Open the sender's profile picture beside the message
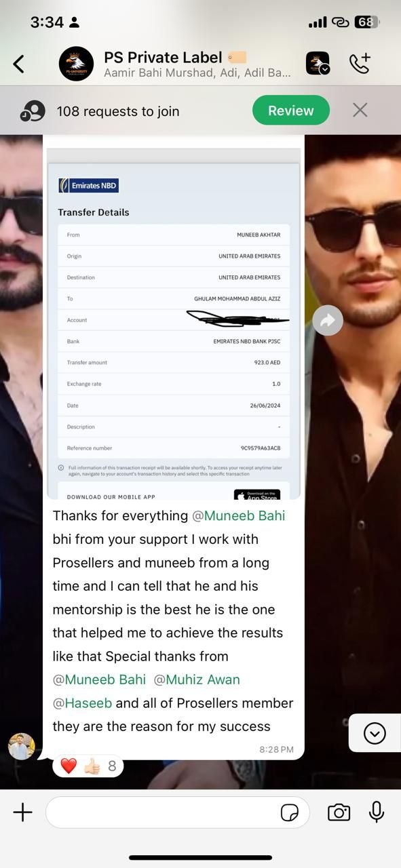 (x=22, y=746)
